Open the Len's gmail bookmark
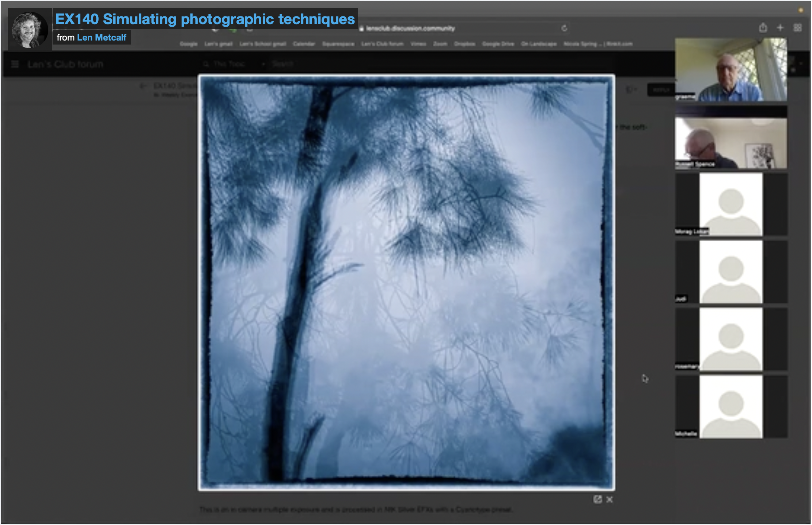812x525 pixels. pos(218,44)
